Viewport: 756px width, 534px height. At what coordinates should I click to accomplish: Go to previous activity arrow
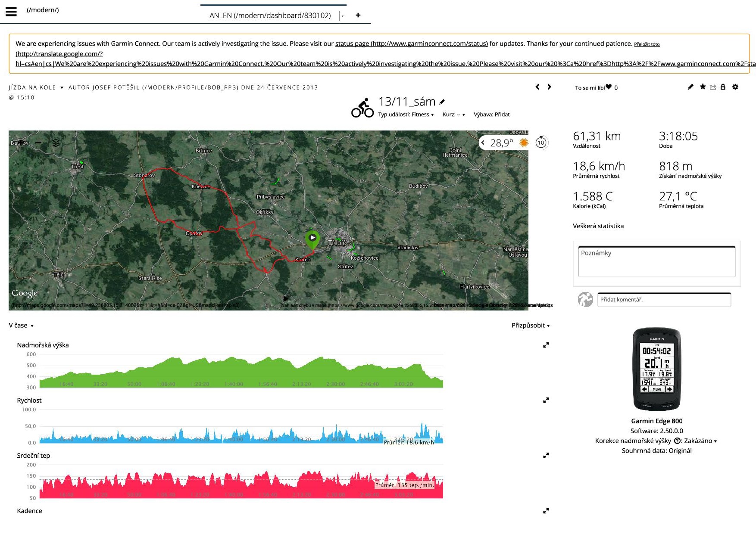click(537, 87)
